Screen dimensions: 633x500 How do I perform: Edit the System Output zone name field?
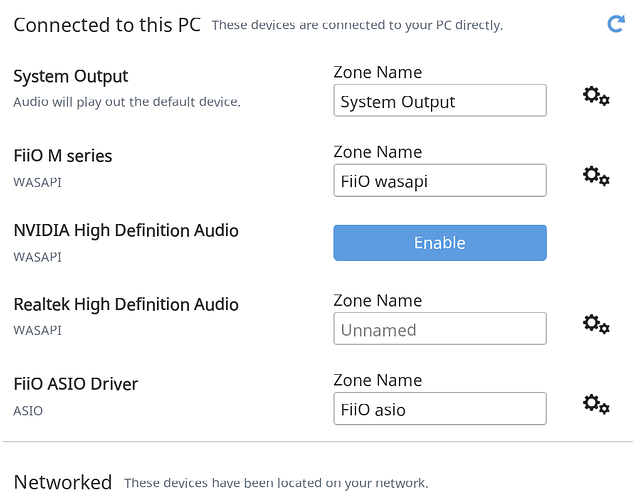click(x=440, y=100)
